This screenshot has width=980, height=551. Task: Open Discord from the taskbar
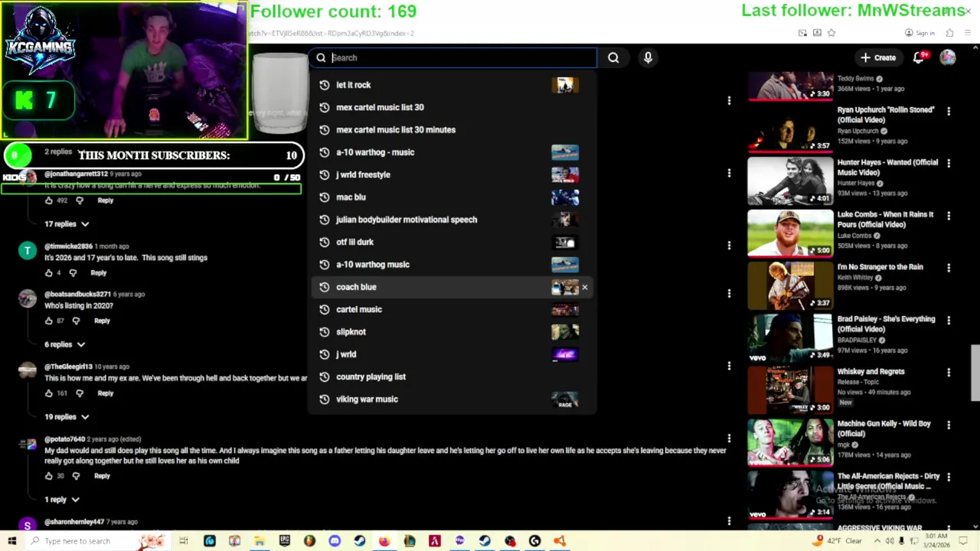pyautogui.click(x=335, y=541)
